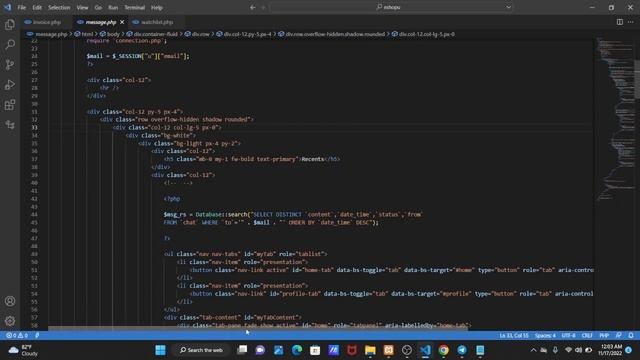
Task: Open Telegram from the taskbar
Action: pyautogui.click(x=462, y=350)
